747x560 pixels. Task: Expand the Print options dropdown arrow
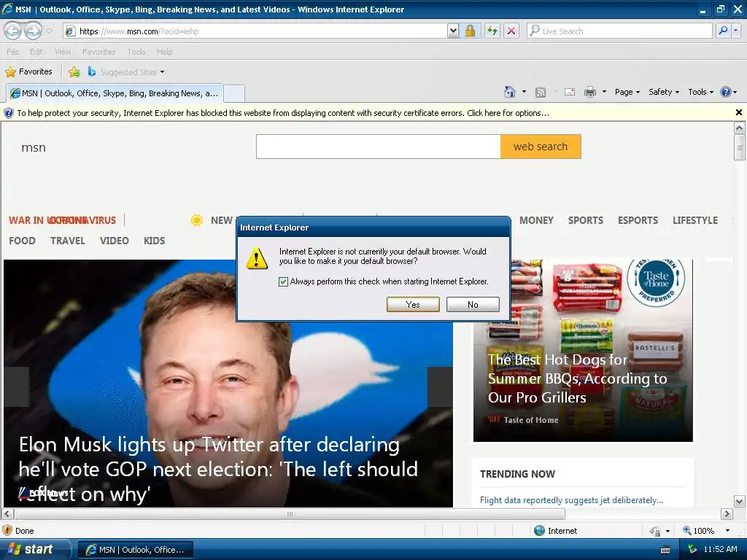[x=604, y=92]
